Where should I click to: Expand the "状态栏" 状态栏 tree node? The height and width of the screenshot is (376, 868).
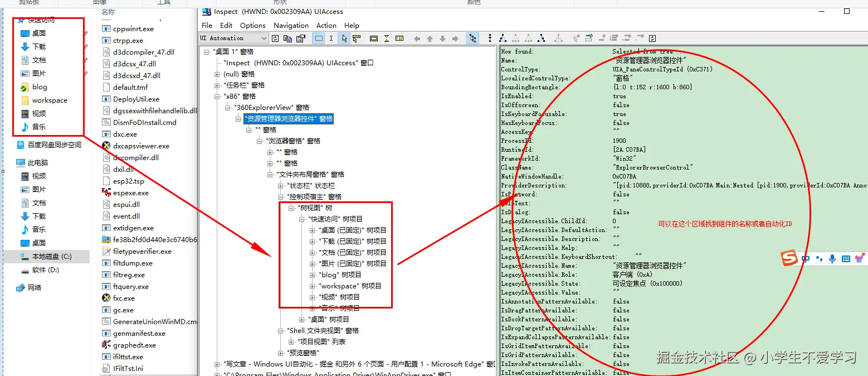pos(281,186)
